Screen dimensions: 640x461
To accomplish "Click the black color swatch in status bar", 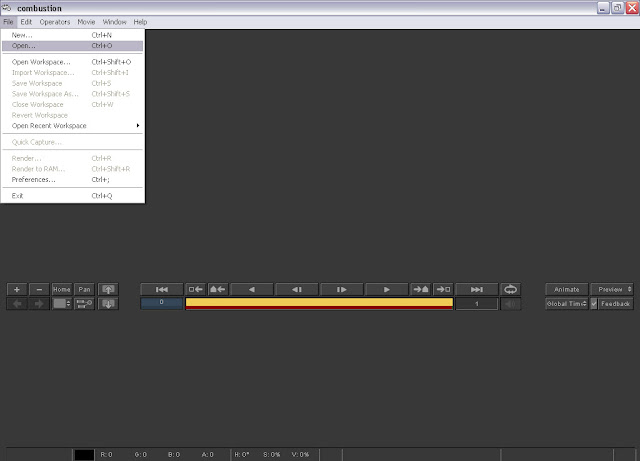I will (84, 454).
